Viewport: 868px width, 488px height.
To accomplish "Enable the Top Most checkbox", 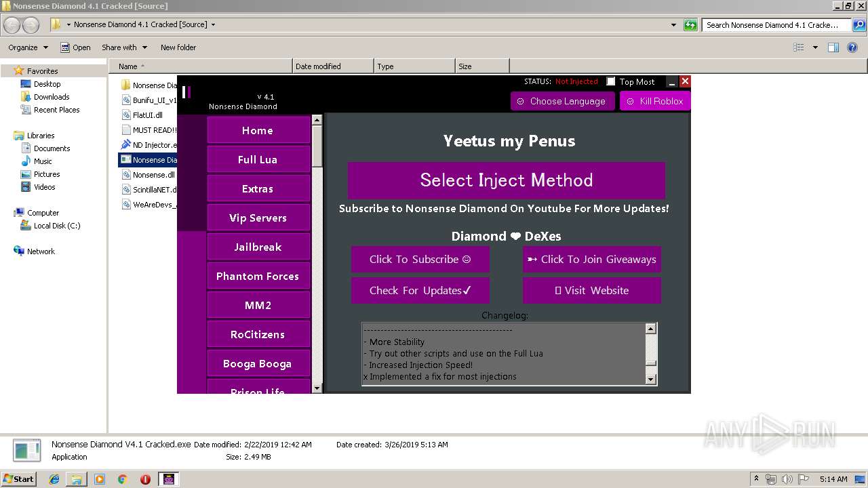I will [610, 81].
